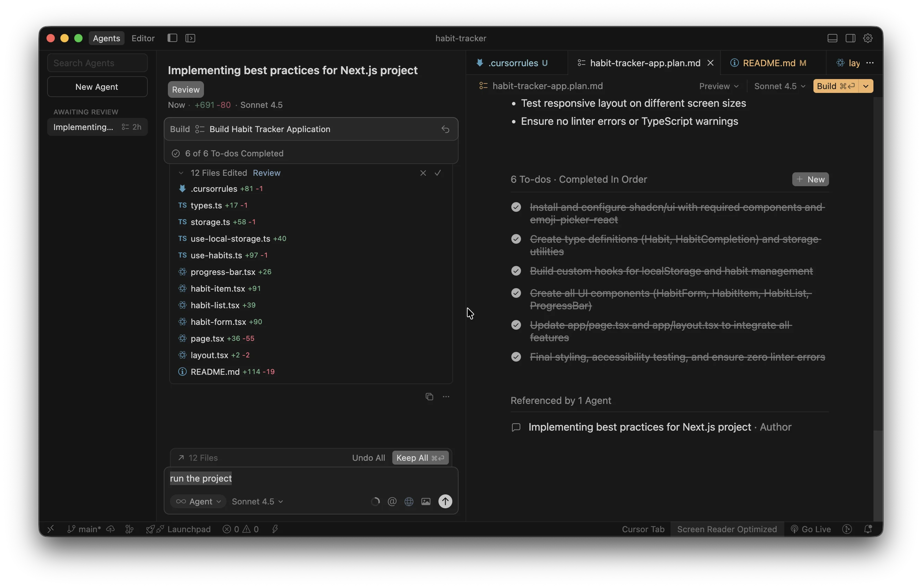922x588 pixels.
Task: Uncheck the custom hooks to-do item
Action: [516, 271]
